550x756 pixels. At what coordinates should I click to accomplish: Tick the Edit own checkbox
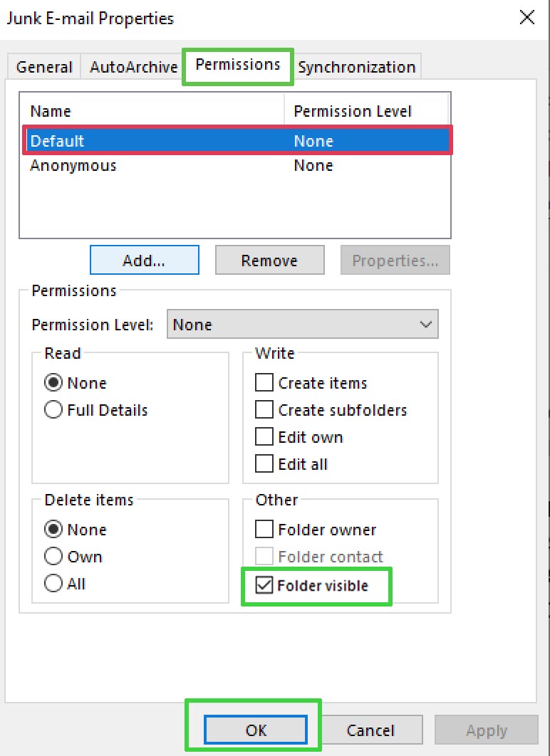tap(264, 437)
